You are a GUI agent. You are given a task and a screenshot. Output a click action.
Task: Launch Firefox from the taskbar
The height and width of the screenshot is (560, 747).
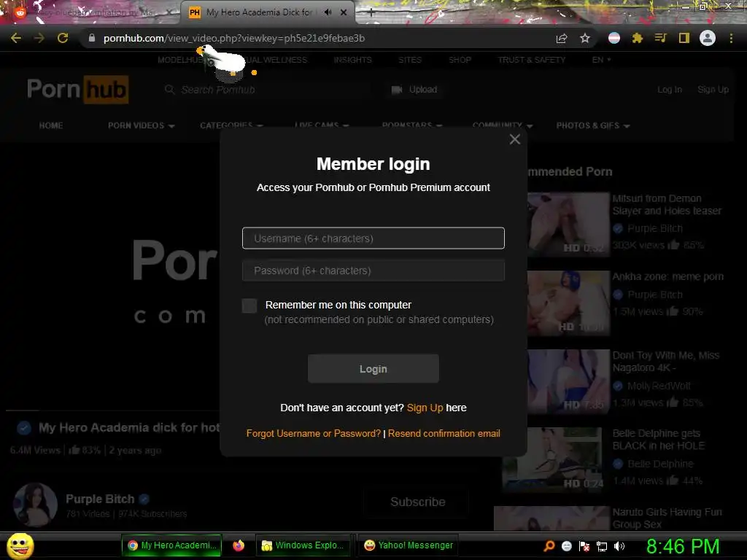[x=239, y=545]
